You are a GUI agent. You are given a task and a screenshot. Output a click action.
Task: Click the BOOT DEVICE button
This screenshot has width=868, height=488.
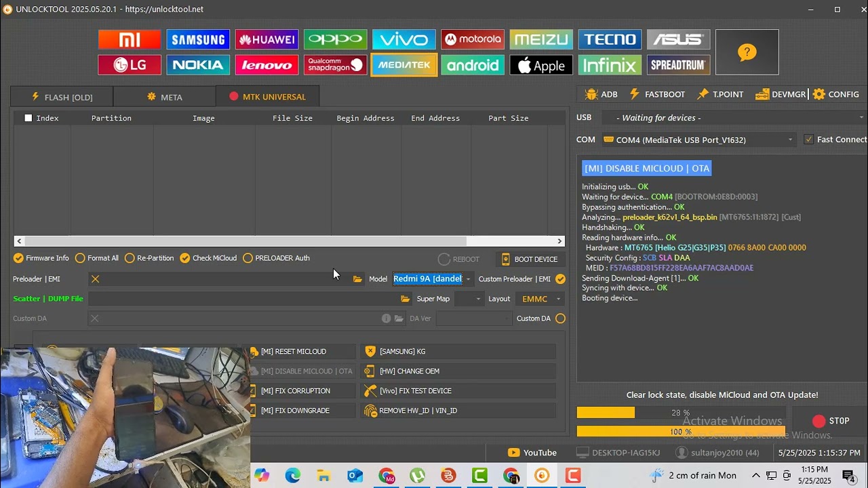(529, 259)
